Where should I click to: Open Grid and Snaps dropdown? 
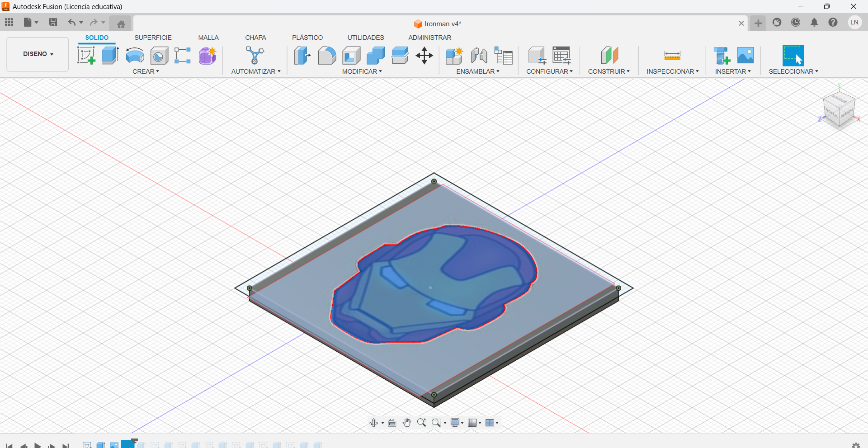474,423
